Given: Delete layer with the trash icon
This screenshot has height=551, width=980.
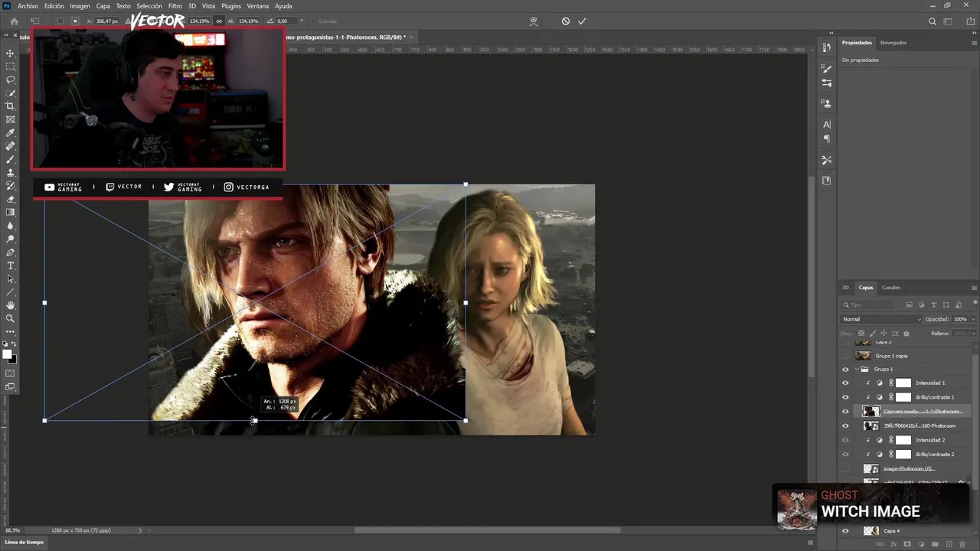Looking at the screenshot, I should click(963, 544).
